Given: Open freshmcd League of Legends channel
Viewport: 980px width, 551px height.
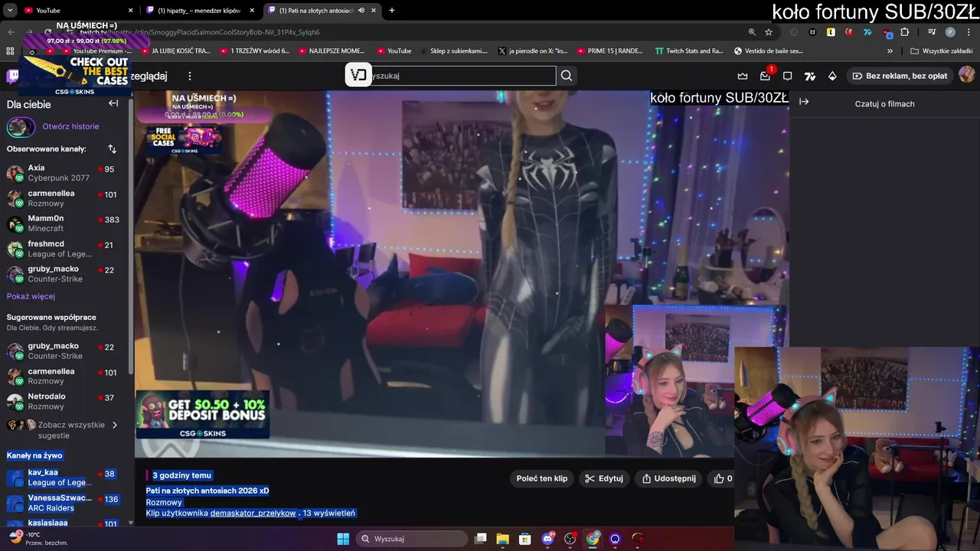Looking at the screenshot, I should click(65, 249).
